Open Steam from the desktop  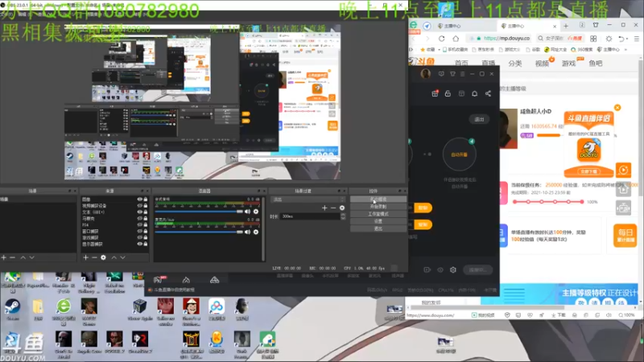point(12,310)
